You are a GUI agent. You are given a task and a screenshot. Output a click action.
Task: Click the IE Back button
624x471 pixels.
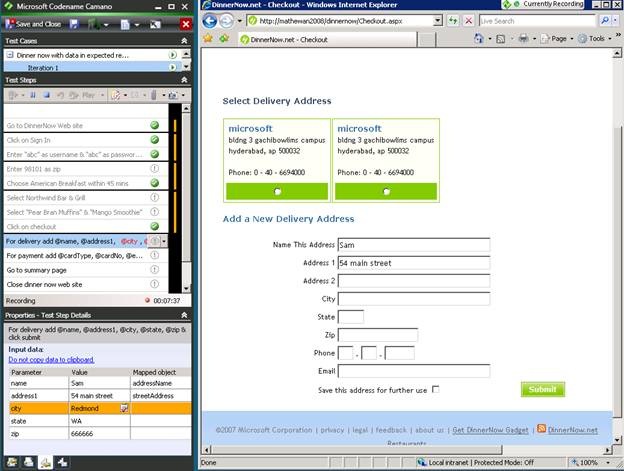tap(210, 21)
